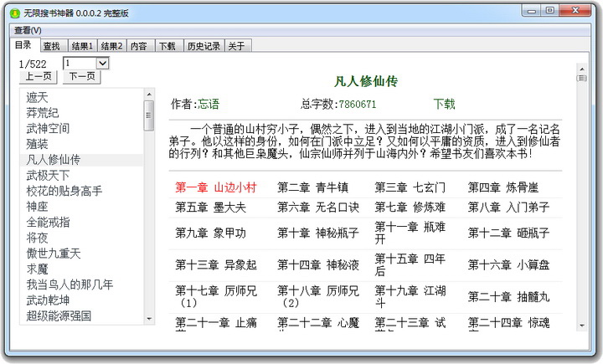Screen dimensions: 603x364
Task: Switch to the 目录 tab
Action: pyautogui.click(x=23, y=45)
